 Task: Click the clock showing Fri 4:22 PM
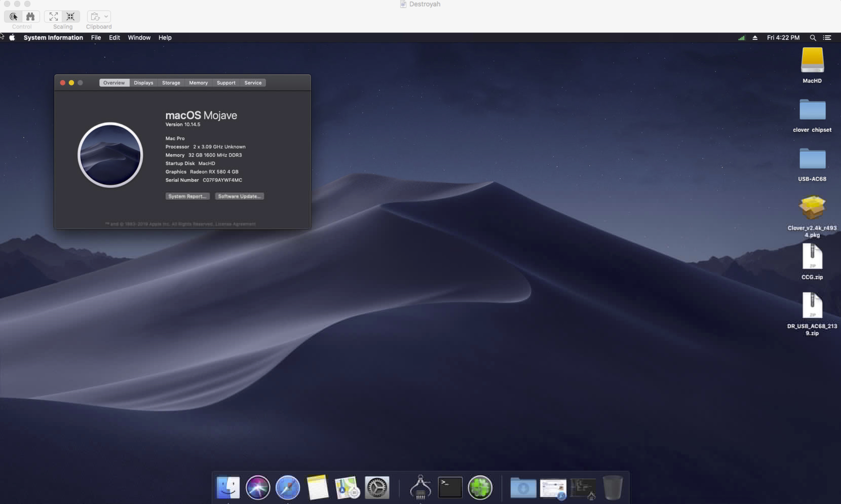click(783, 37)
